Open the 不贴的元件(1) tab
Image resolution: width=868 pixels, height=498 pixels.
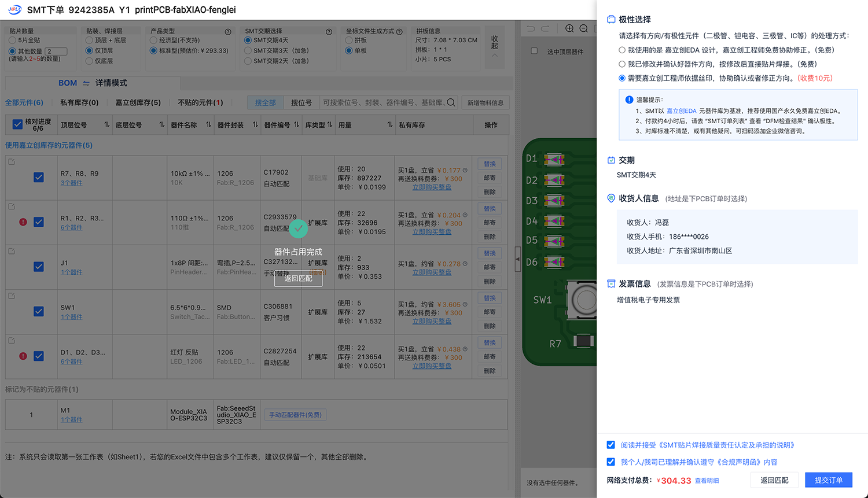click(x=201, y=102)
